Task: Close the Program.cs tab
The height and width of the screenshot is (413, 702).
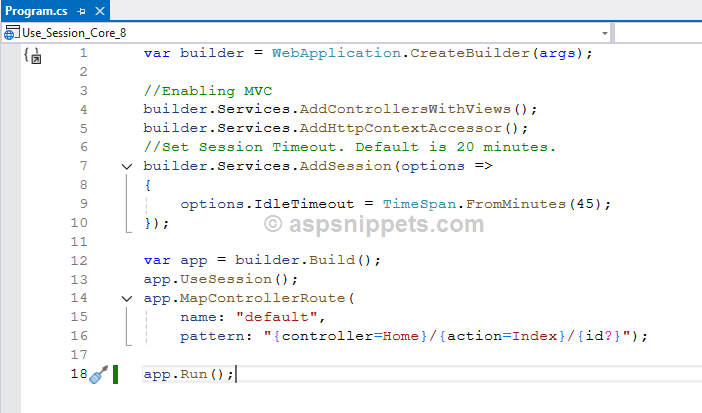Action: [100, 11]
